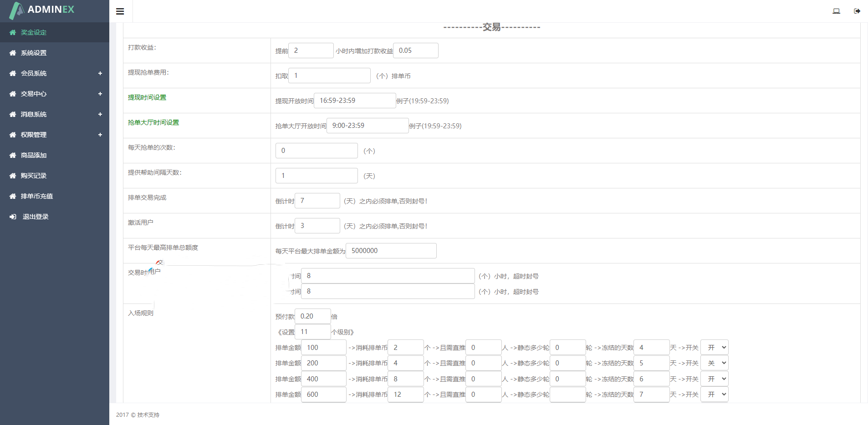Click the logout arrow icon at top right
This screenshot has height=425, width=868.
[x=857, y=11]
